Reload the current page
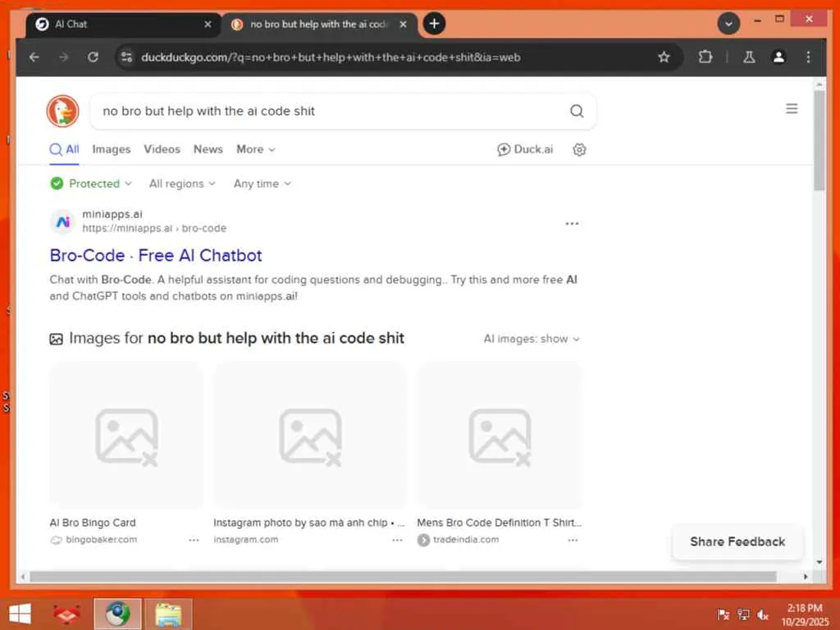The height and width of the screenshot is (630, 840). pos(94,57)
